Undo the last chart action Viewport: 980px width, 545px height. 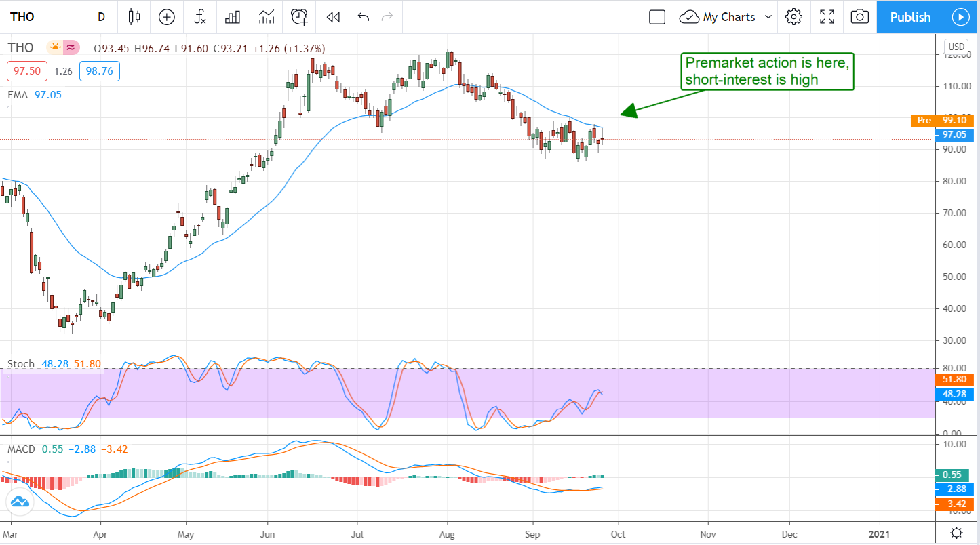pos(364,17)
